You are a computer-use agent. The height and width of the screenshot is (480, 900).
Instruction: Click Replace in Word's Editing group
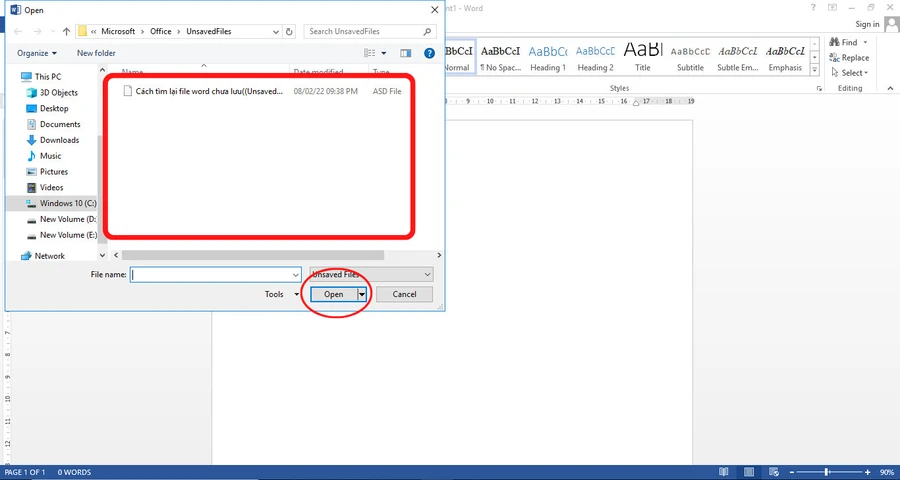coord(849,57)
